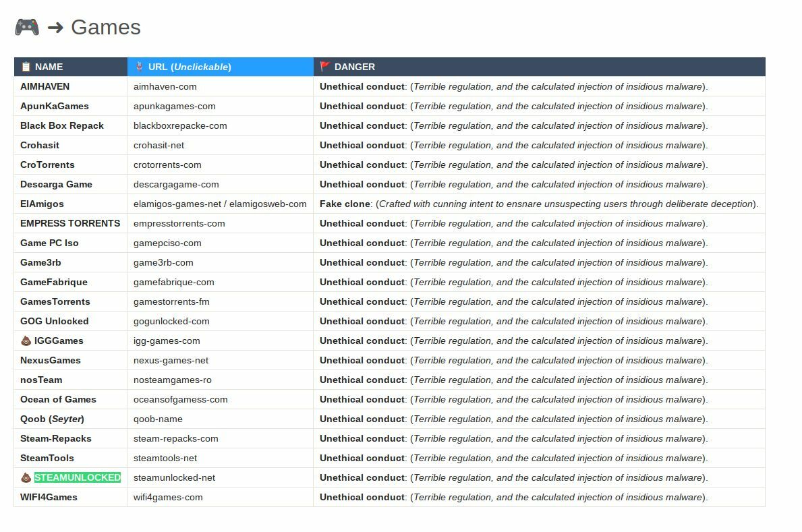Click the crotorrents-com URL

pos(167,165)
